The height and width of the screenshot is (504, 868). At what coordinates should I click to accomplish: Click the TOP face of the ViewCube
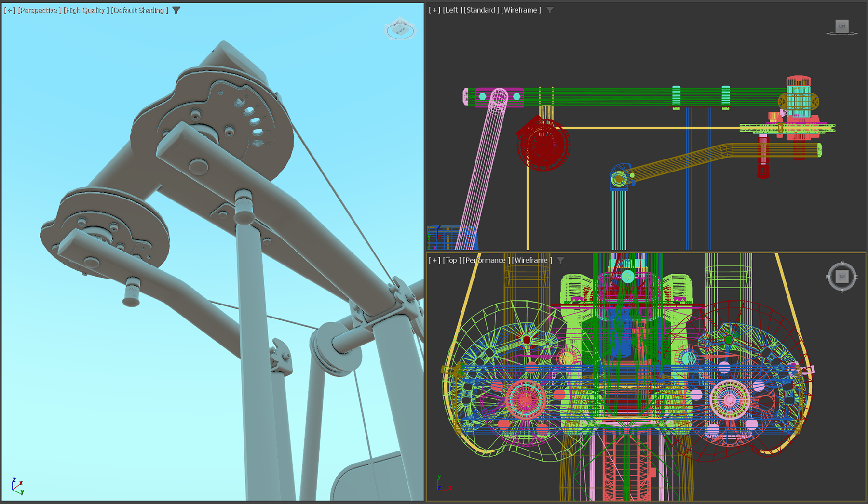(842, 277)
